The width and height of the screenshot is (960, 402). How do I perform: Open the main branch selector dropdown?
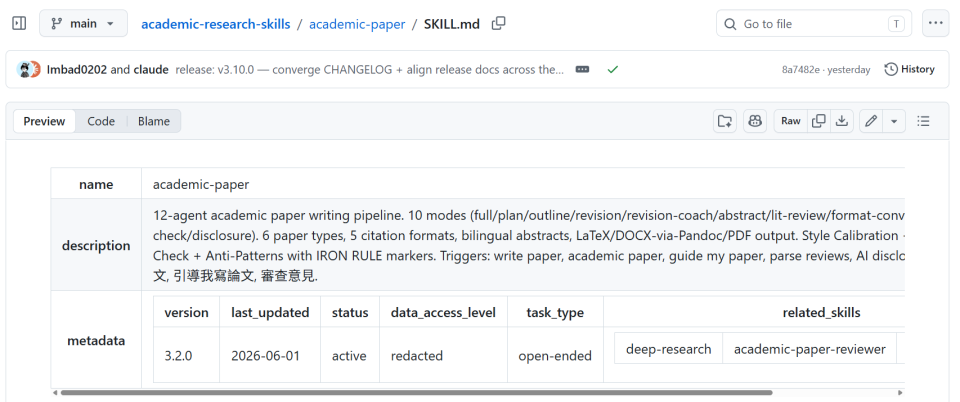[83, 23]
